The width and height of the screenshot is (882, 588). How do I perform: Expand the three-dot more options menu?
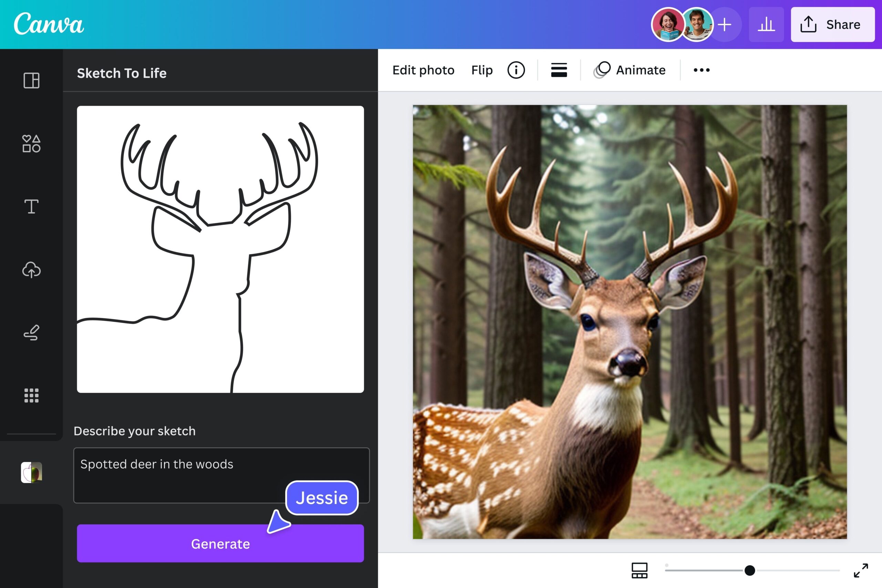pyautogui.click(x=701, y=70)
